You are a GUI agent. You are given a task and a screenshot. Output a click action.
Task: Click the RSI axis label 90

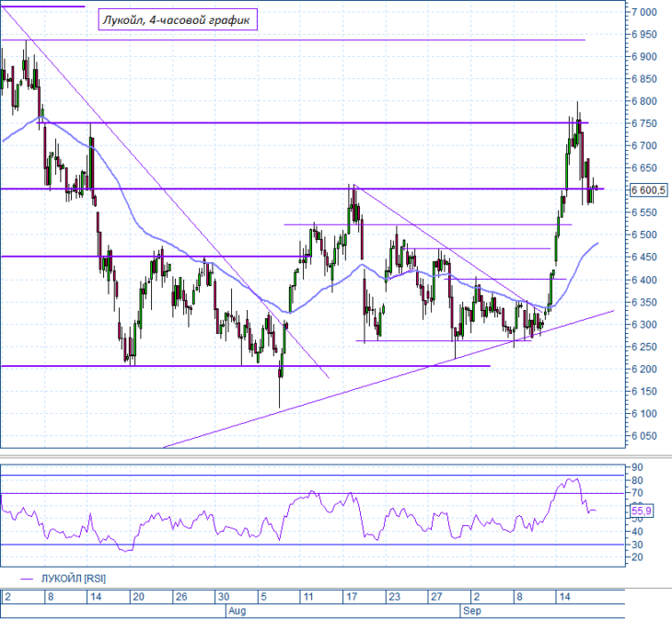click(637, 467)
